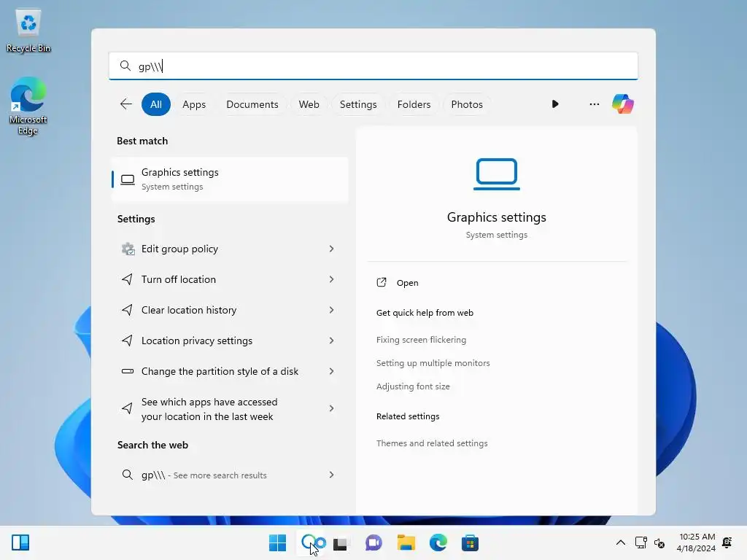Click the location icon beside See which apps accessed

click(127, 408)
